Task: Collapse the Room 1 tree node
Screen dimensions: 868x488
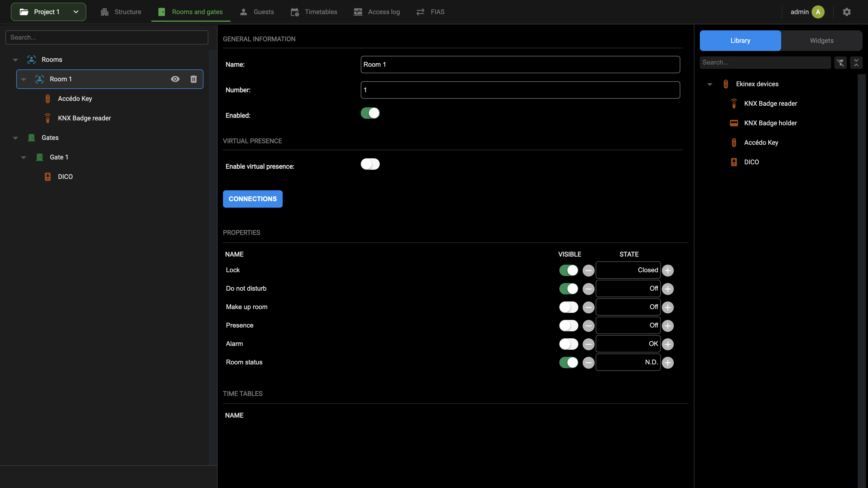Action: (x=23, y=79)
